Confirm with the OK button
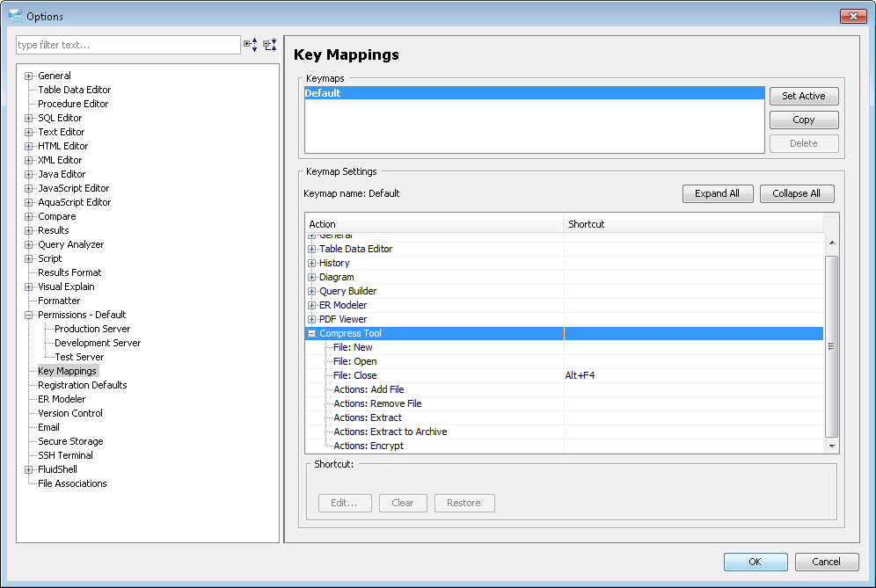The width and height of the screenshot is (876, 588). tap(756, 562)
